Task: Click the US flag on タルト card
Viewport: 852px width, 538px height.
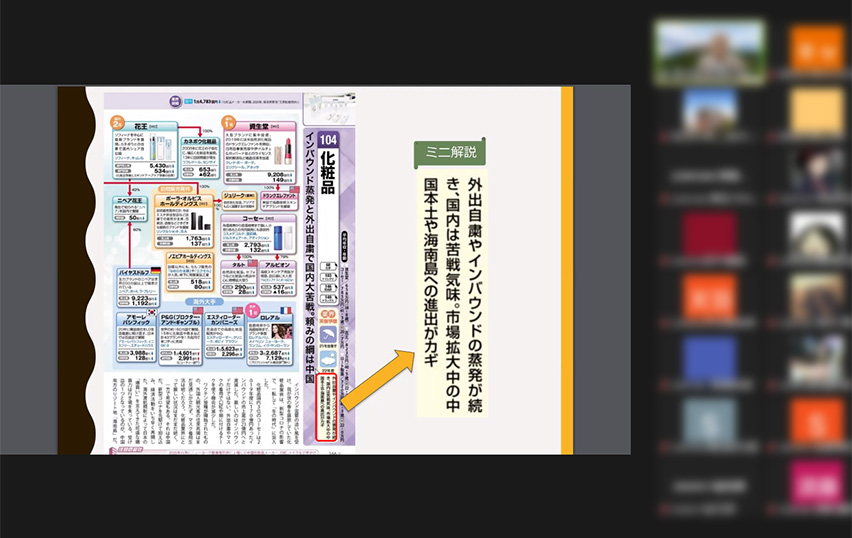Action: click(x=253, y=264)
